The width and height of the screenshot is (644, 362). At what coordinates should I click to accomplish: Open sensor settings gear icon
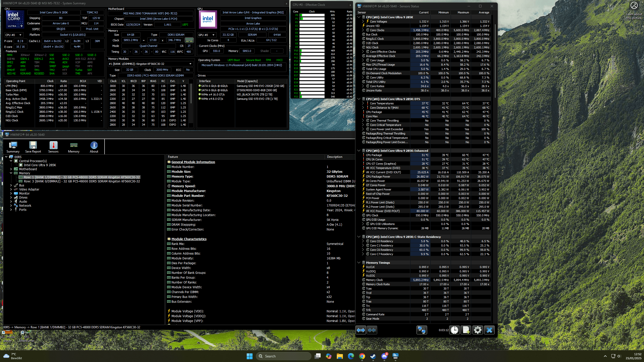point(477,330)
